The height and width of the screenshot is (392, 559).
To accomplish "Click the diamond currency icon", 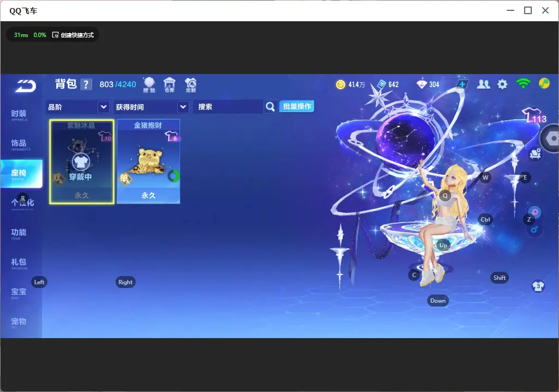I will click(422, 84).
